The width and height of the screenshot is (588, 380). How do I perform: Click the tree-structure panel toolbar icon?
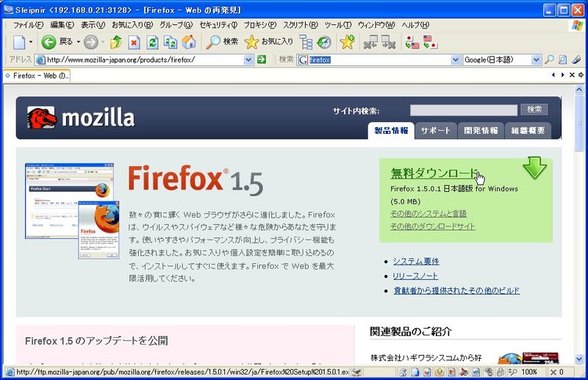(x=306, y=43)
